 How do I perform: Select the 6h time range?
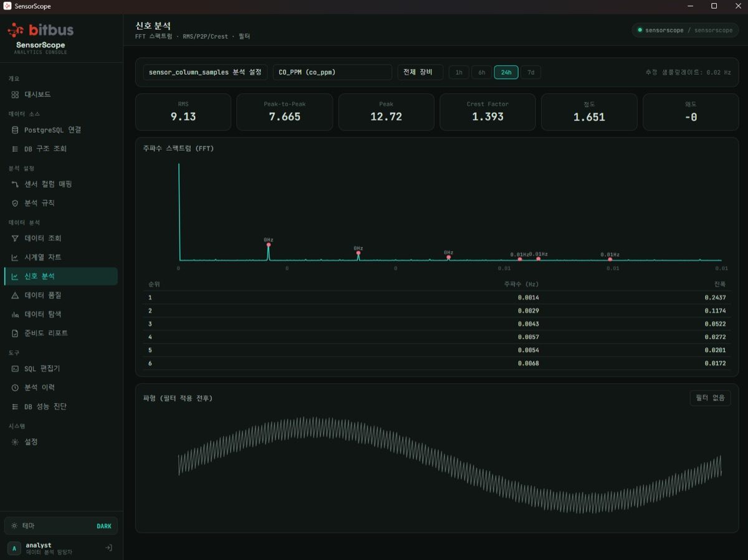click(482, 72)
